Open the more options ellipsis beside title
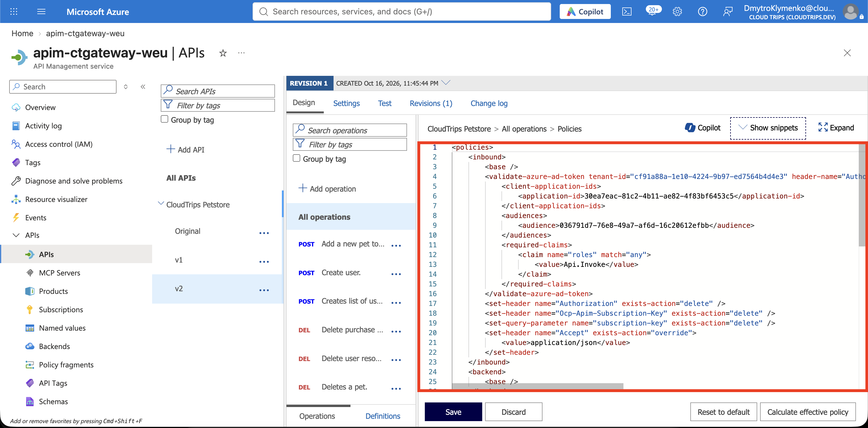Viewport: 868px width, 428px height. coord(241,53)
